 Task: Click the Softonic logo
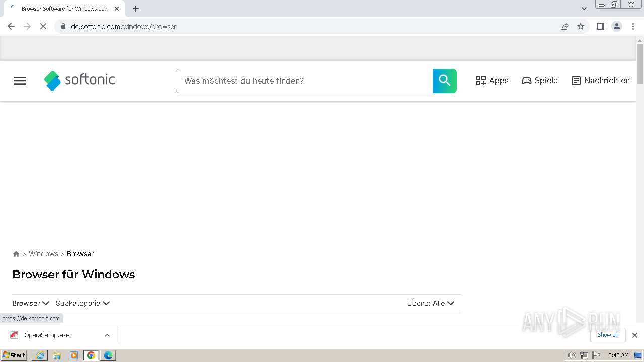(x=79, y=80)
